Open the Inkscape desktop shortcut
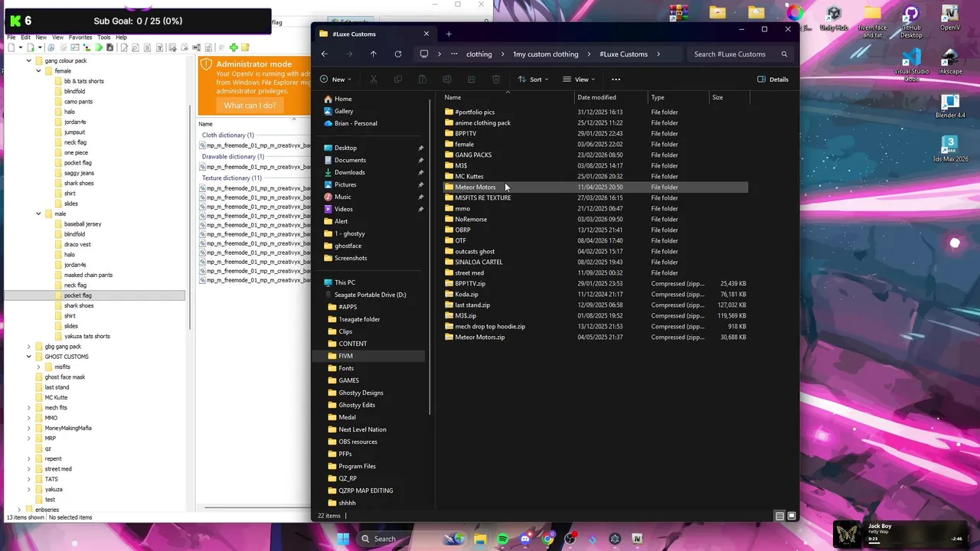 [950, 63]
